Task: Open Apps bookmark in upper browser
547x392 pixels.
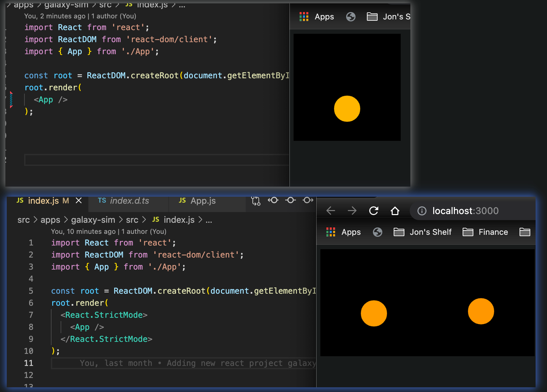Action: pyautogui.click(x=317, y=17)
